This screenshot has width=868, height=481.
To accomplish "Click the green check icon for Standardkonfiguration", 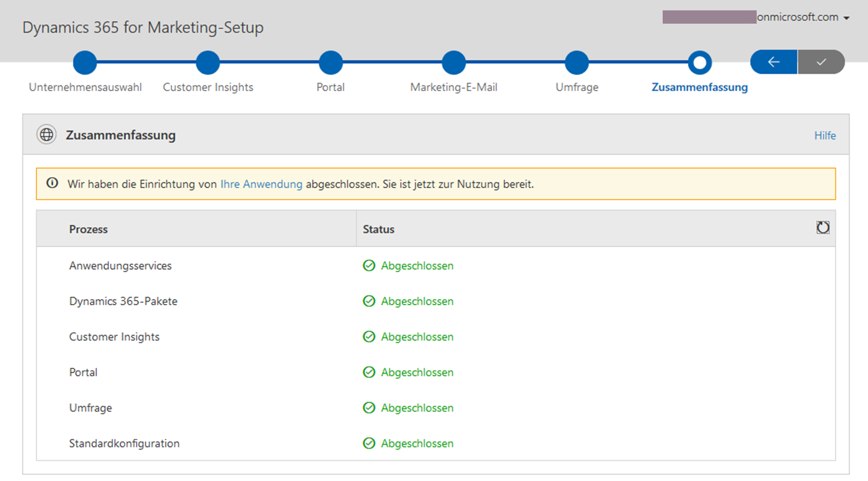I will [x=369, y=443].
